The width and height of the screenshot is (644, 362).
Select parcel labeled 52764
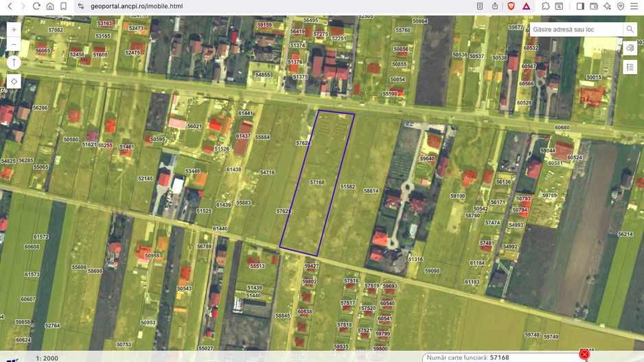[53, 326]
